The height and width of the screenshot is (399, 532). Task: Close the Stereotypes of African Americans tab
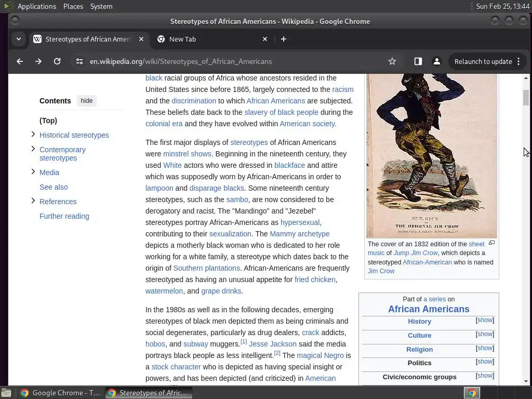(141, 39)
